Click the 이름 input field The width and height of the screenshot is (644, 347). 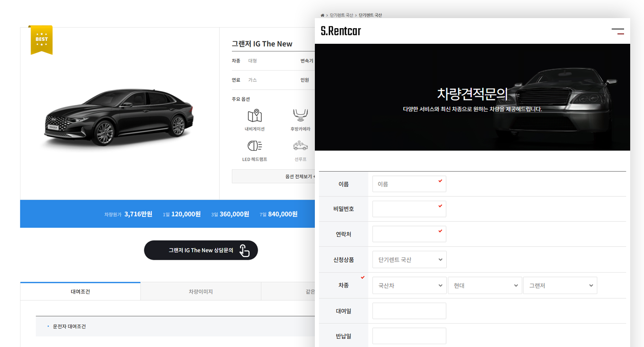[409, 184]
